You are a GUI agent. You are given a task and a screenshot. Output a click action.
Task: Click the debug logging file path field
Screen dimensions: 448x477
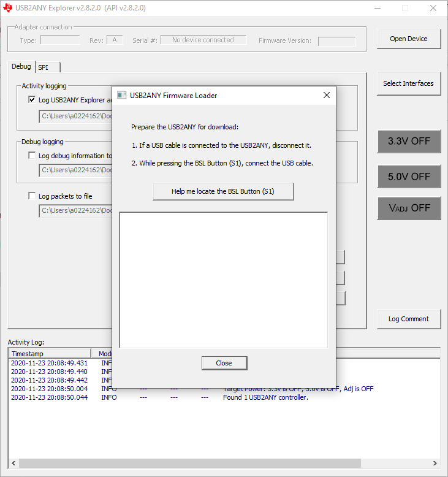(x=76, y=170)
